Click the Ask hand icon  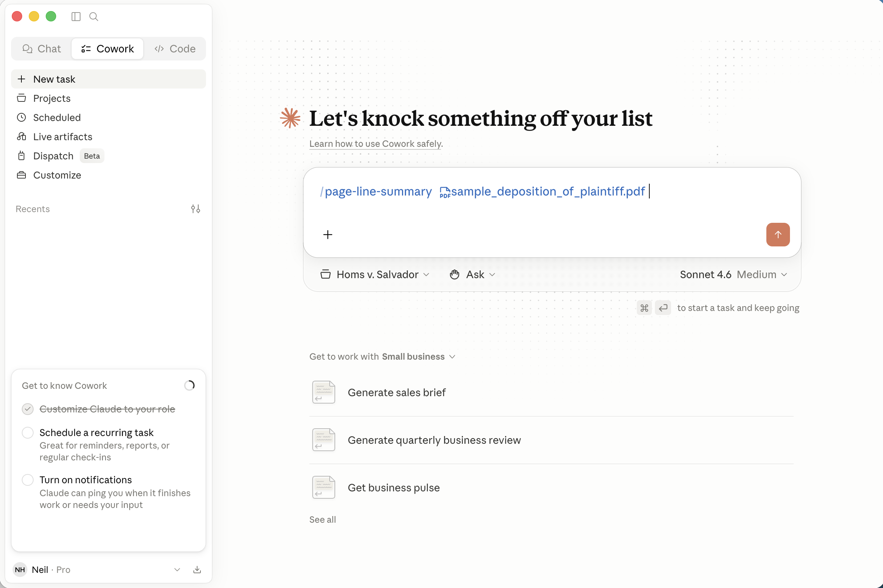454,274
